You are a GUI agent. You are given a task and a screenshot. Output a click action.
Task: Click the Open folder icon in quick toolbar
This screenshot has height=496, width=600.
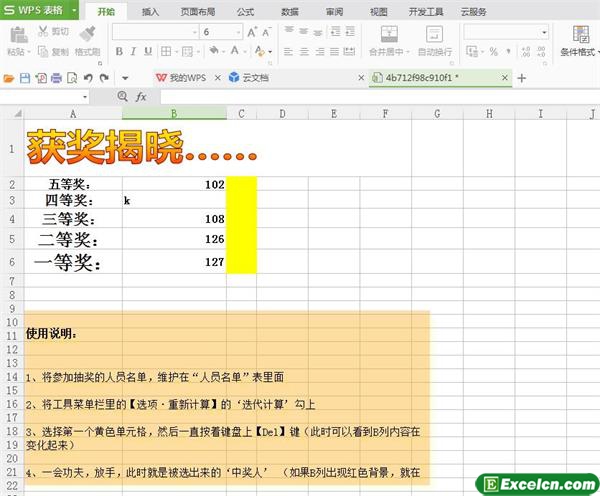(x=9, y=77)
